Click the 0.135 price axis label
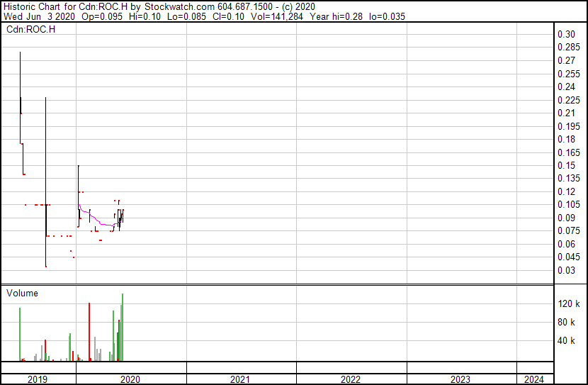The image size is (588, 385). (x=569, y=178)
